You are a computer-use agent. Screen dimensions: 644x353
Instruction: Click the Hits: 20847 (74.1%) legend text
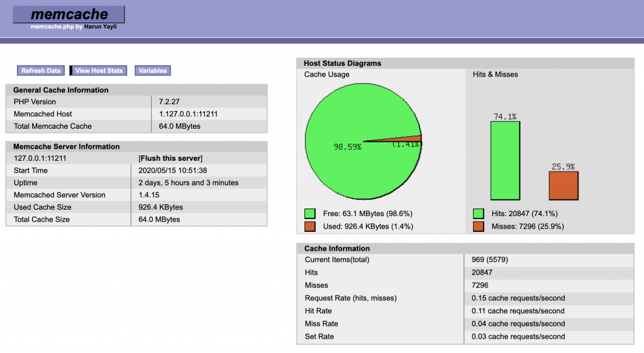tap(525, 214)
